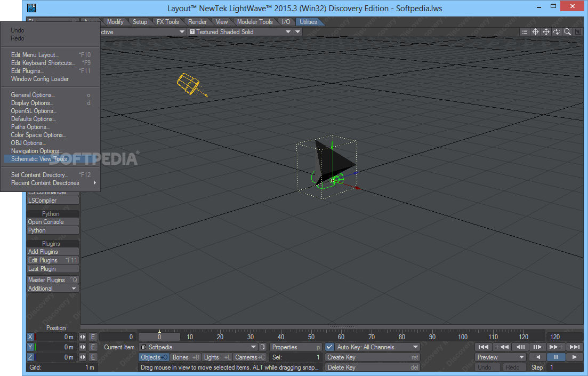Screen dimensions: 588x376
Task: Open the viewport options list icon
Action: point(525,32)
